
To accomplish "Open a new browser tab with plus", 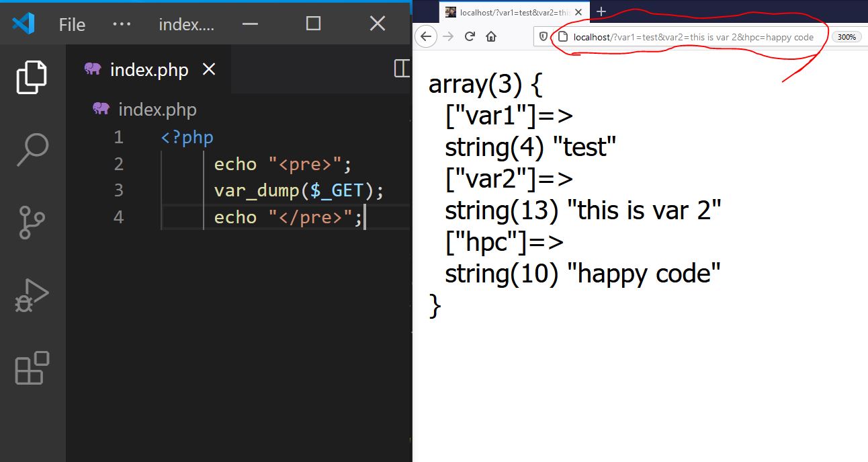I will point(601,11).
